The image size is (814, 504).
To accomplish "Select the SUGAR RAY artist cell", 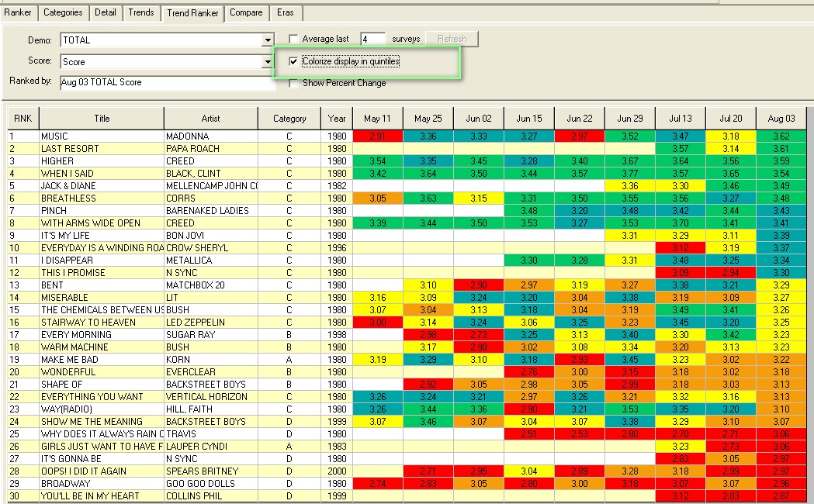I will tap(211, 335).
